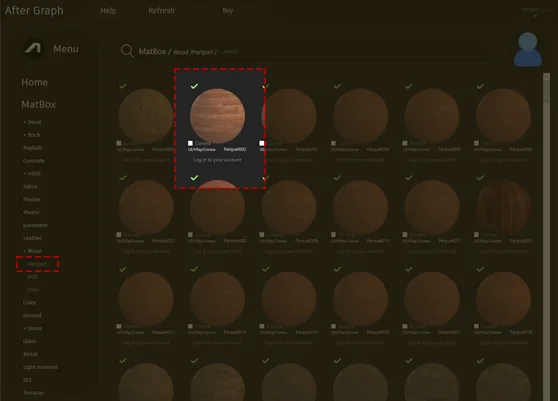The image size is (558, 401).
Task: Tick the Corona checkbox for Parquet001
Action: [119, 143]
